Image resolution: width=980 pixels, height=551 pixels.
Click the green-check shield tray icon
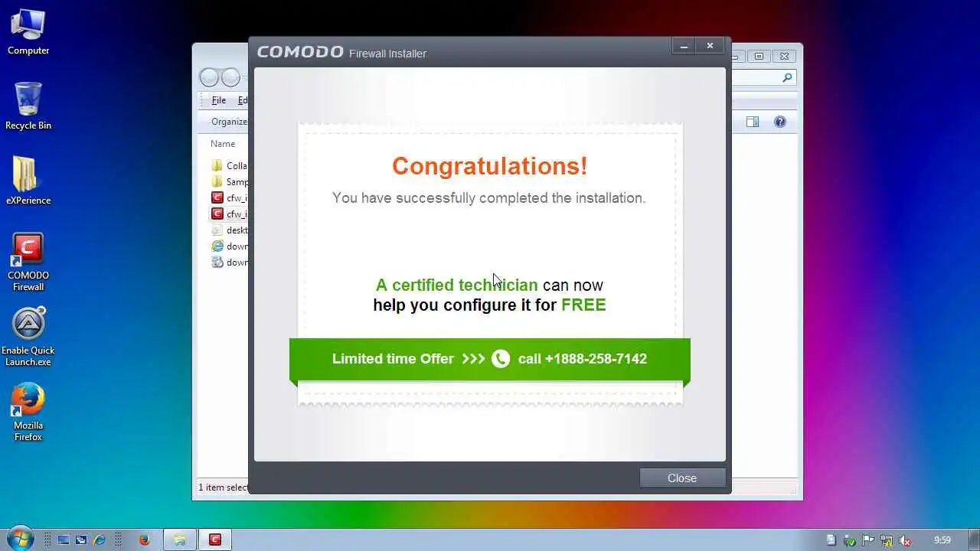coord(850,540)
